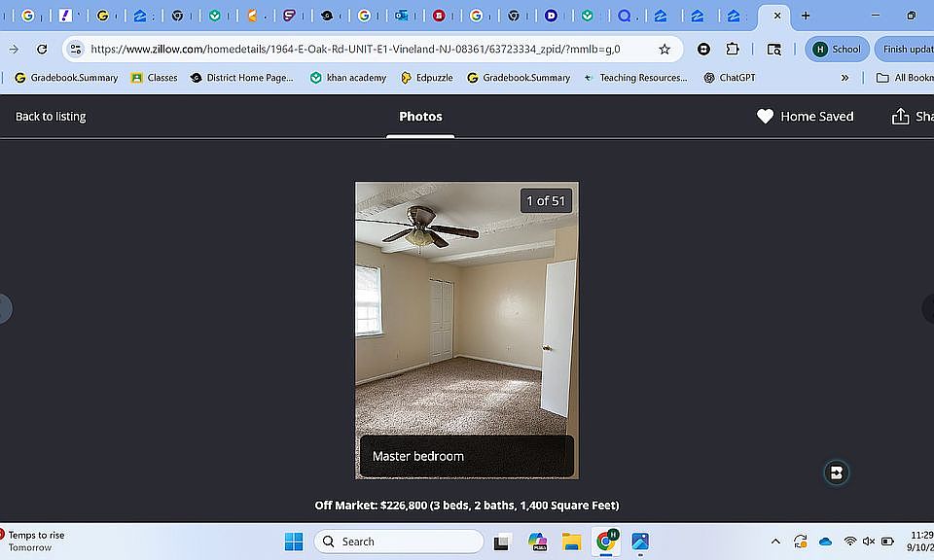Open Microsoft 365 Copilot taskbar icon
The image size is (934, 560).
tap(537, 542)
